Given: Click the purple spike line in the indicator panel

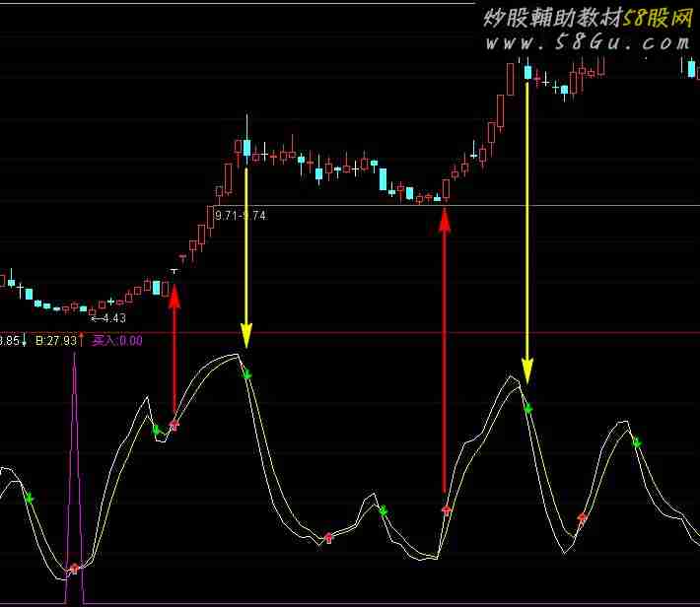Looking at the screenshot, I should point(75,478).
